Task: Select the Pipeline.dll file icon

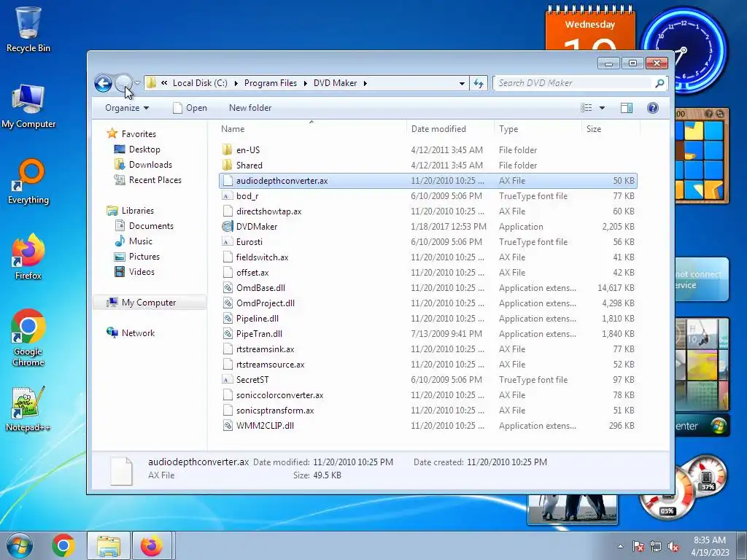Action: point(228,319)
